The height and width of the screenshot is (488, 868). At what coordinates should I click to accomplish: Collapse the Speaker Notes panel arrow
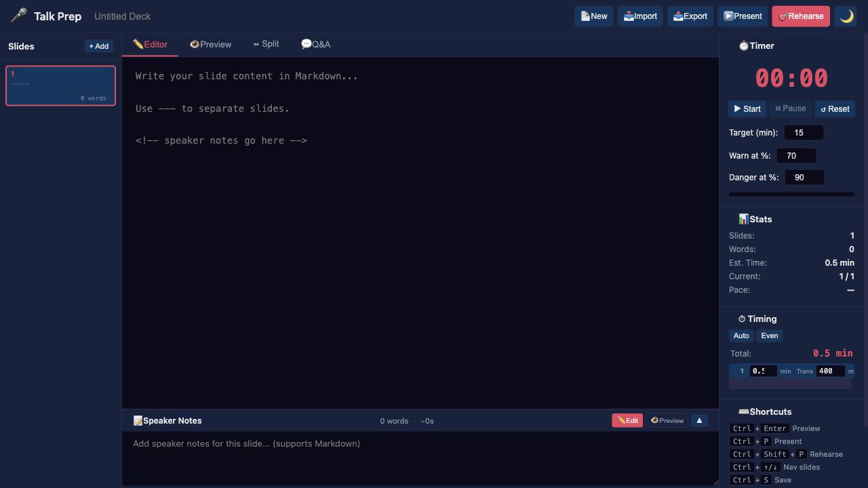699,420
